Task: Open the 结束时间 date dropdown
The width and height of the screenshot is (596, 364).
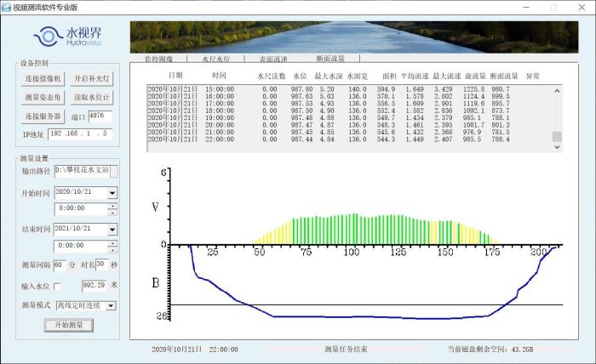Action: point(112,230)
